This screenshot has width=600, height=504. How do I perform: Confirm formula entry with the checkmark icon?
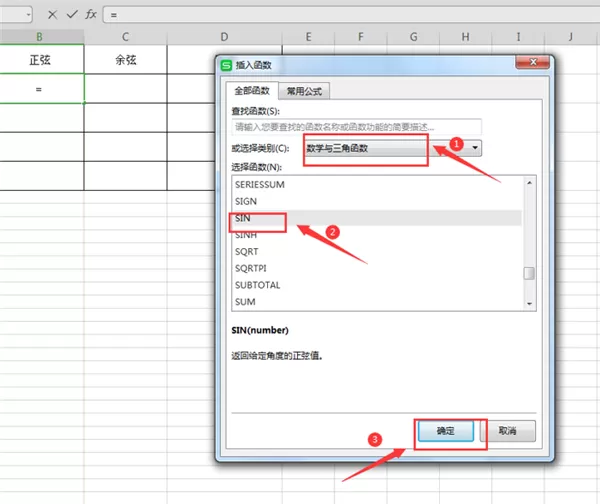coord(72,15)
